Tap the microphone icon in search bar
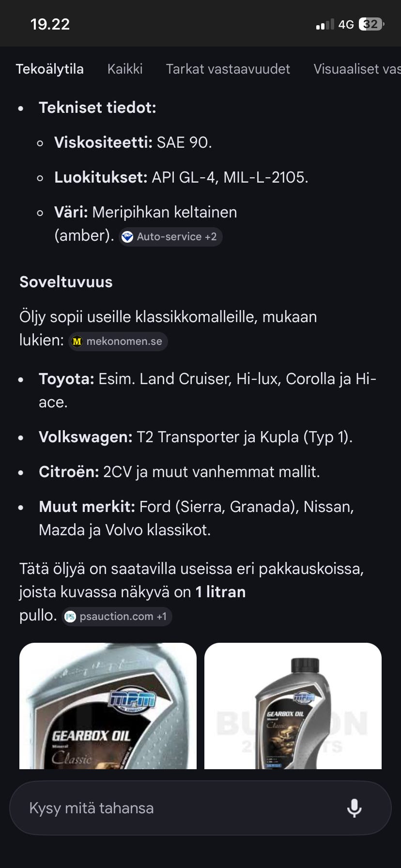401x868 pixels. [x=355, y=807]
